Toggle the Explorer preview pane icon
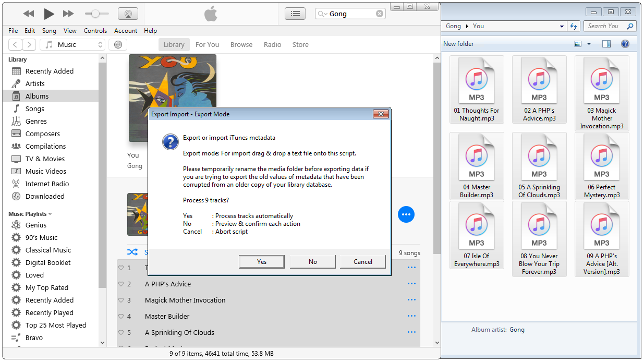 coord(606,44)
